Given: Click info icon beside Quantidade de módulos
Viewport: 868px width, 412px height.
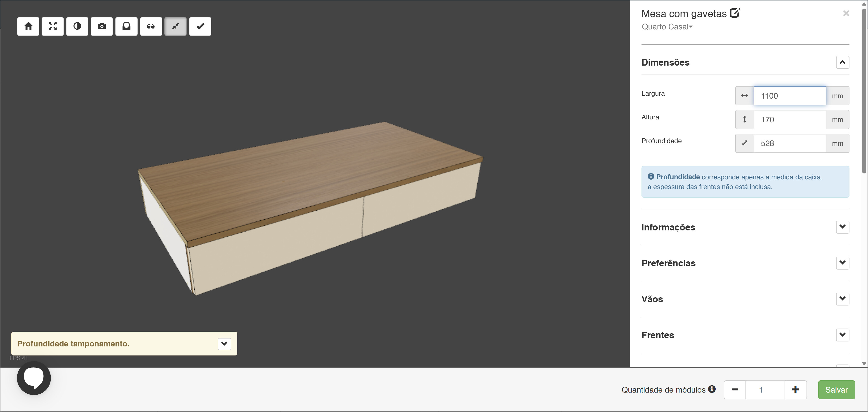Looking at the screenshot, I should tap(712, 389).
